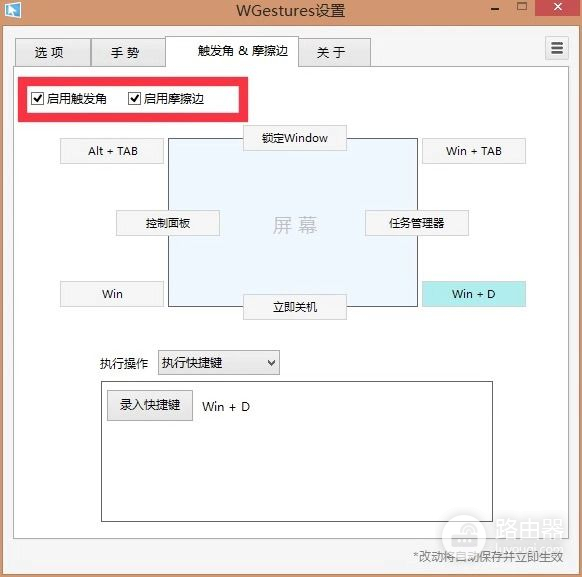Select the highlighted Win + D corner button
The height and width of the screenshot is (577, 582).
[474, 294]
